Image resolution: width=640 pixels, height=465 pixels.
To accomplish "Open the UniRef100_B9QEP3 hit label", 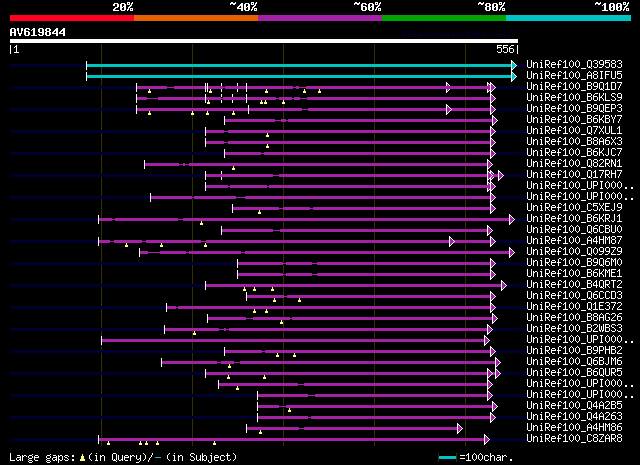I will tap(574, 109).
